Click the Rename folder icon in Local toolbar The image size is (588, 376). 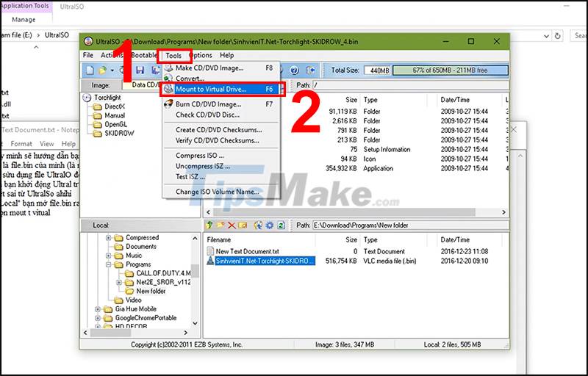[243, 225]
